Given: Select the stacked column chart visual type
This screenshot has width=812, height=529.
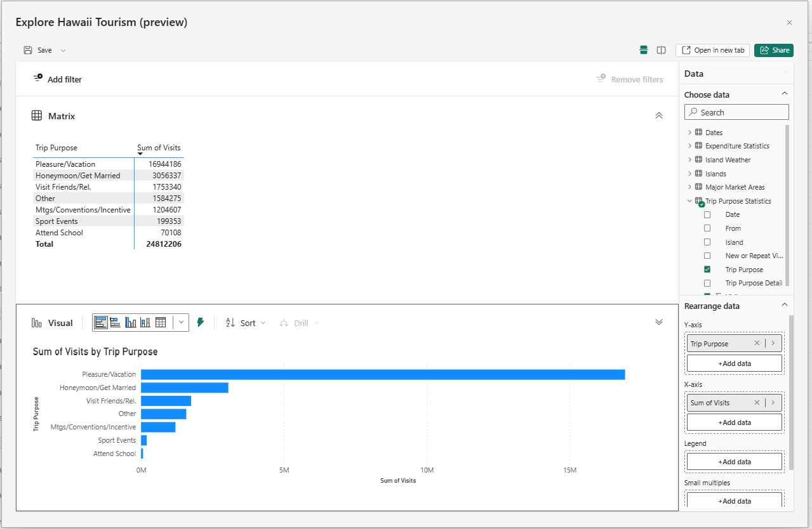Looking at the screenshot, I should click(x=145, y=323).
